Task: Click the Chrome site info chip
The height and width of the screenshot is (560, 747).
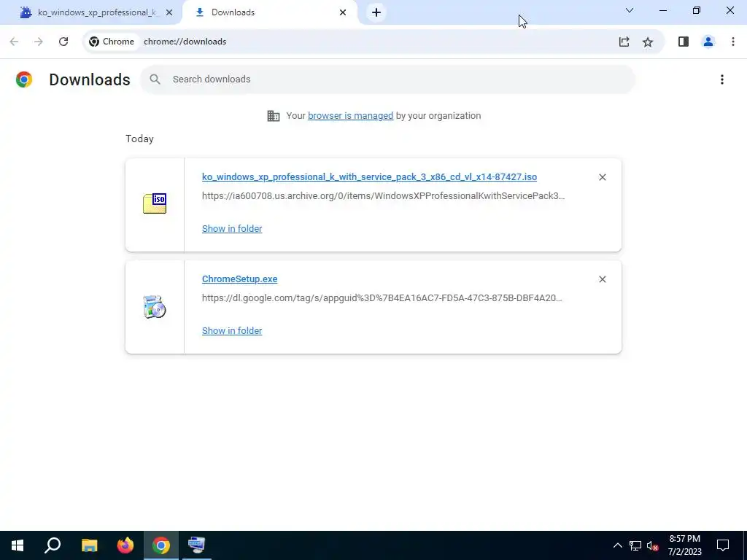Action: (x=112, y=42)
